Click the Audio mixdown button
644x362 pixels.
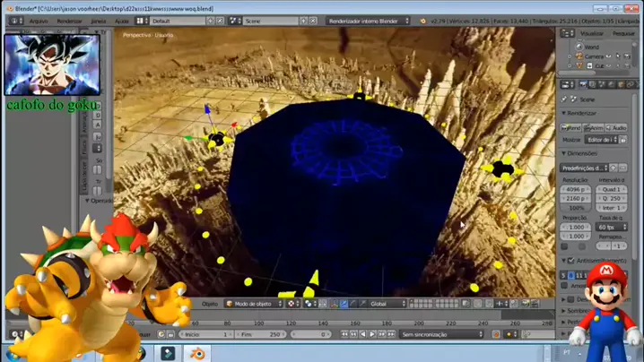coord(616,128)
